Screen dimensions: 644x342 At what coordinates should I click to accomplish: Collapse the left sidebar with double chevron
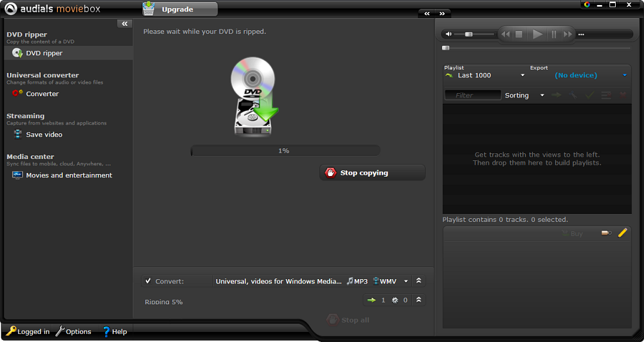[x=125, y=24]
